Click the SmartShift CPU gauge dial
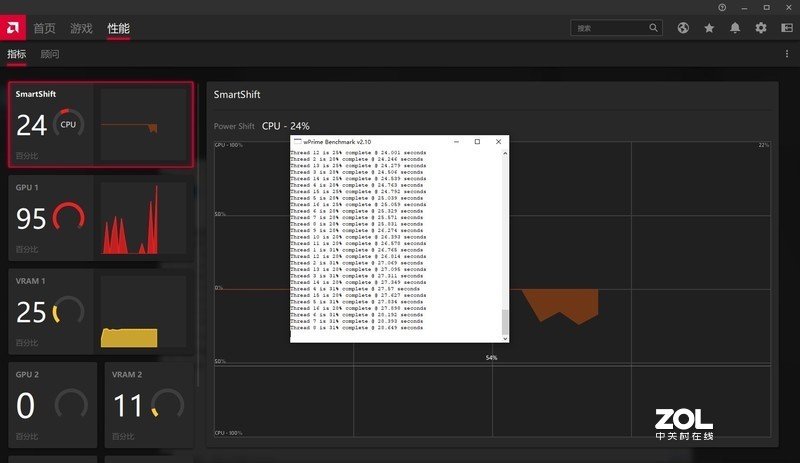Image resolution: width=800 pixels, height=463 pixels. tap(68, 124)
